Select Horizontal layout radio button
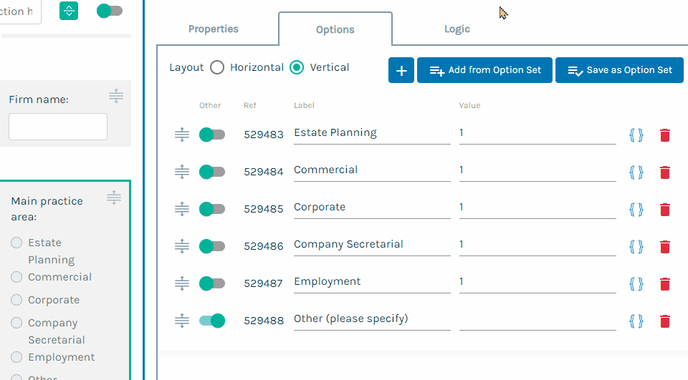Image resolution: width=688 pixels, height=380 pixels. [217, 68]
